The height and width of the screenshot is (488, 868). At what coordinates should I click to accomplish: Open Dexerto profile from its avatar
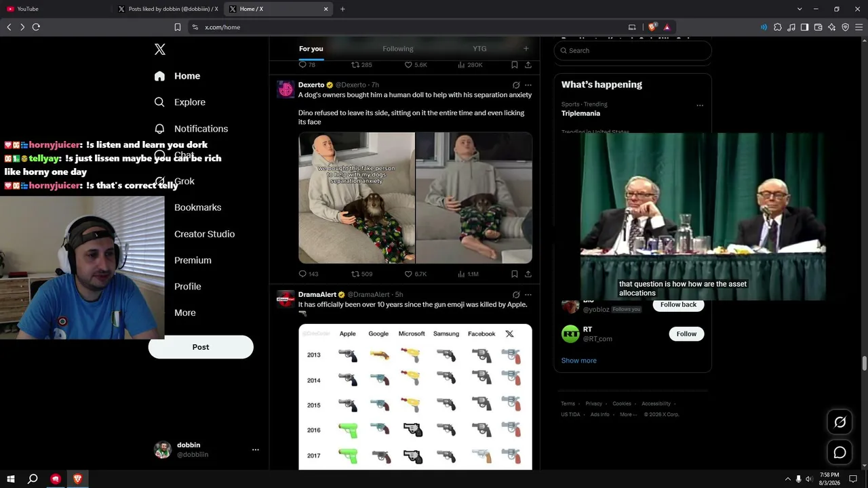click(x=286, y=89)
